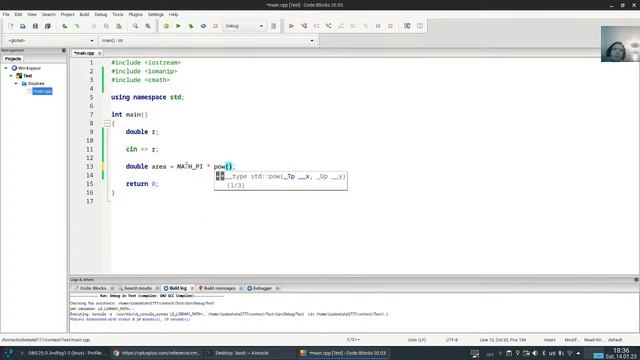The image size is (640, 360).
Task: Click the Run to cursor icon
Action: tap(304, 26)
